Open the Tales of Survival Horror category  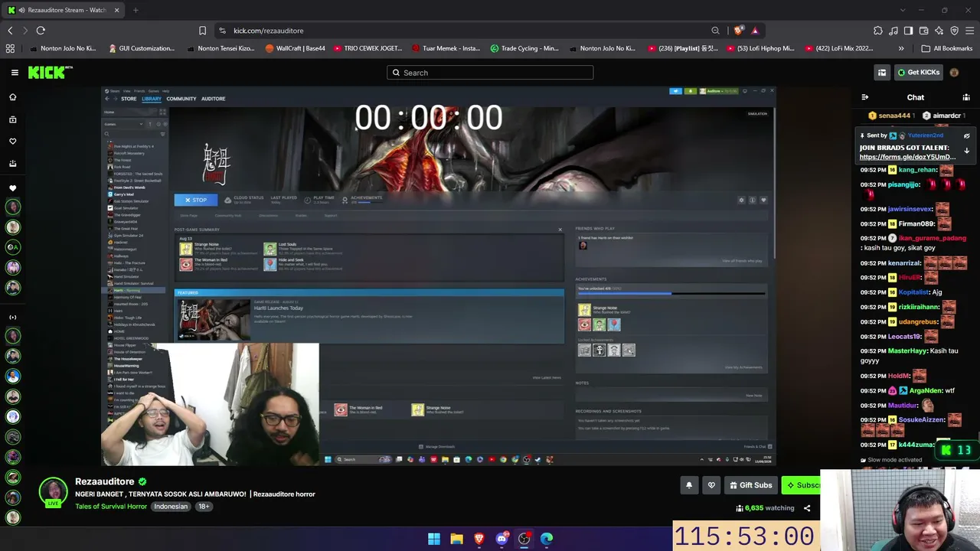tap(111, 507)
